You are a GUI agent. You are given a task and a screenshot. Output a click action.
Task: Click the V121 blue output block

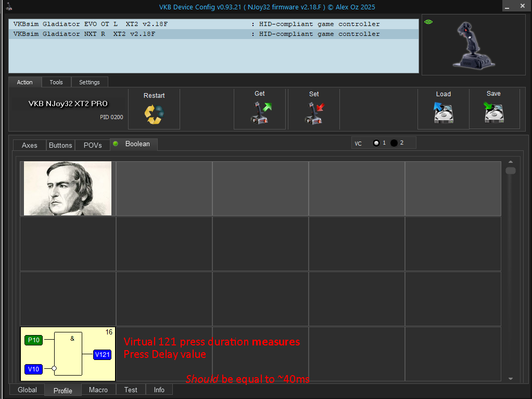[x=102, y=355]
